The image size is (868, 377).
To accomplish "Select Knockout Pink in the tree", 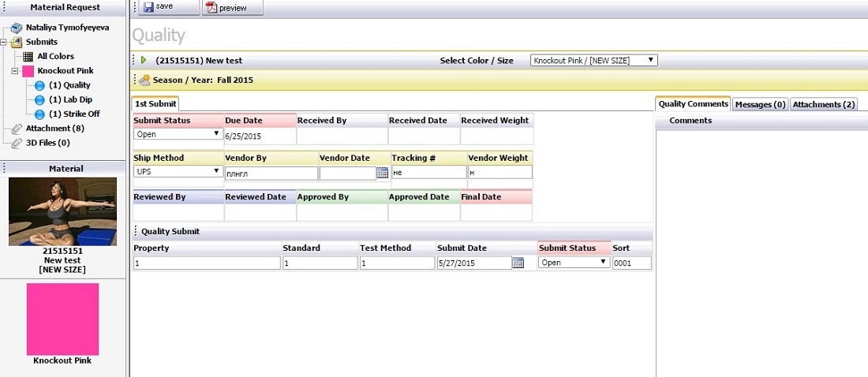I will click(x=65, y=71).
